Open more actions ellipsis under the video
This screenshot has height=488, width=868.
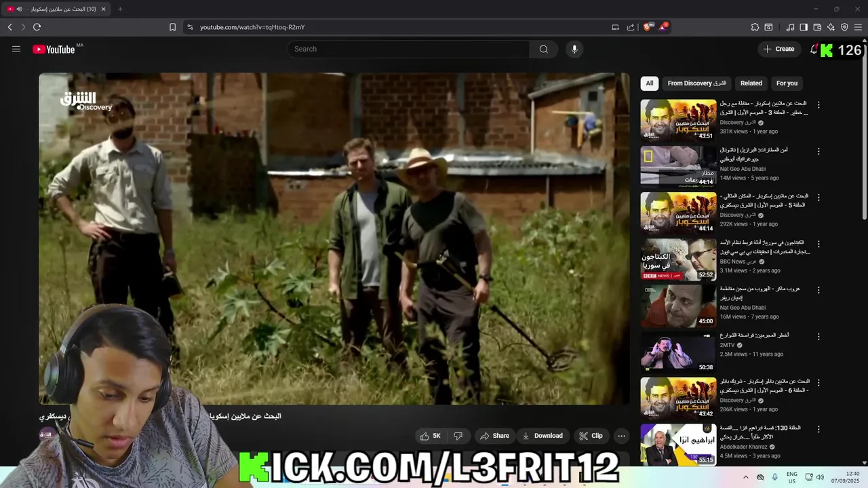click(621, 436)
